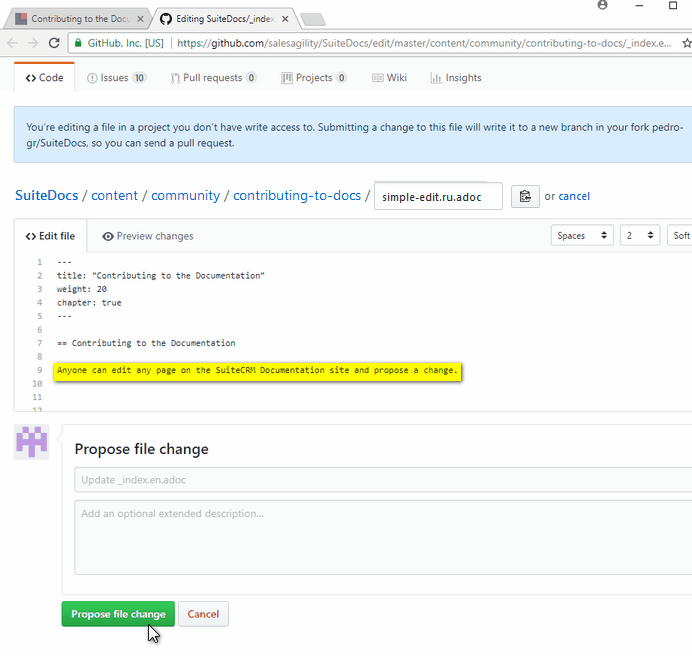Go to the Pull requests tab
Screen dimensions: 692x656
pyautogui.click(x=213, y=78)
